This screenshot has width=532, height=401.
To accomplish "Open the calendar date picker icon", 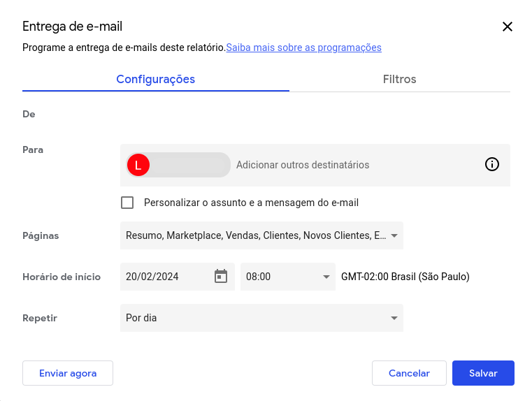I will tap(221, 277).
